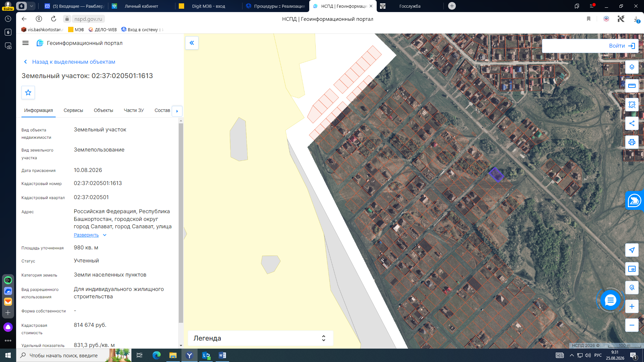Select the ruler measurement tool
Viewport: 644px width, 362px height.
click(x=632, y=86)
